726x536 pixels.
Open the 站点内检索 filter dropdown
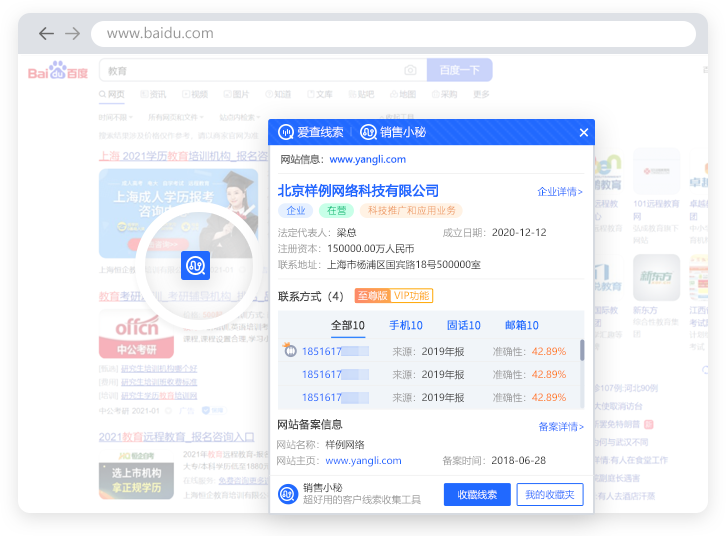coord(240,118)
